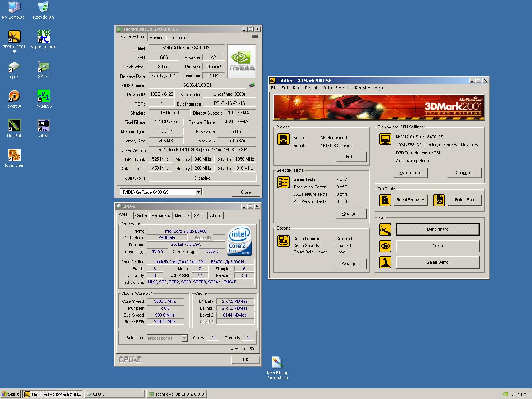Start the Benchmark button
This screenshot has height=399, width=532.
click(438, 230)
